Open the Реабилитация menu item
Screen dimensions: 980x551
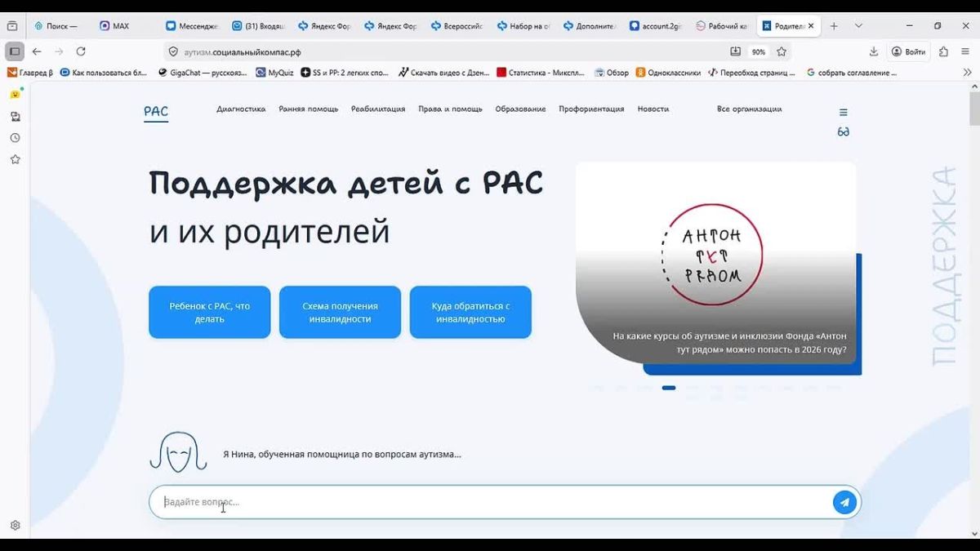(x=378, y=109)
